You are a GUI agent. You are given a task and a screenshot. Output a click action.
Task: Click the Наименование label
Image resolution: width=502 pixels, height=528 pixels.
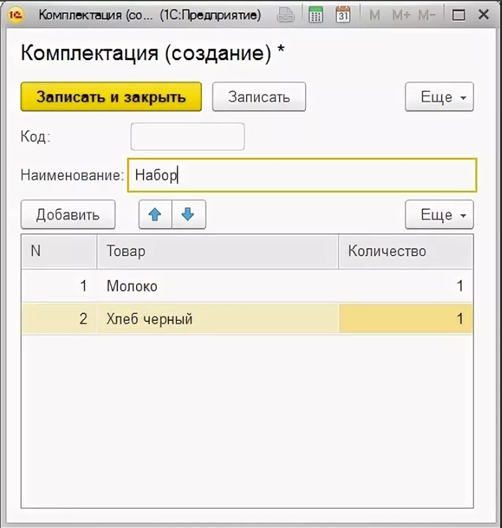tap(72, 175)
